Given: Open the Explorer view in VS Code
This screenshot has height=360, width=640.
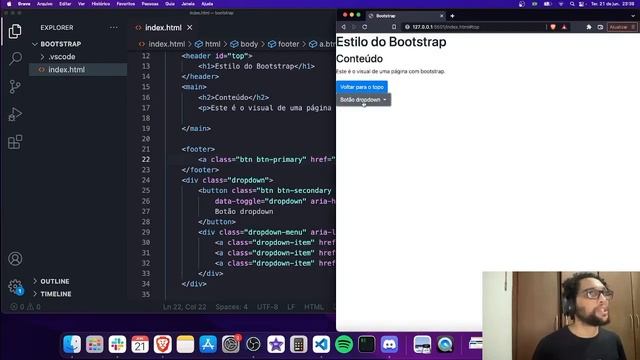Looking at the screenshot, I should (x=15, y=31).
